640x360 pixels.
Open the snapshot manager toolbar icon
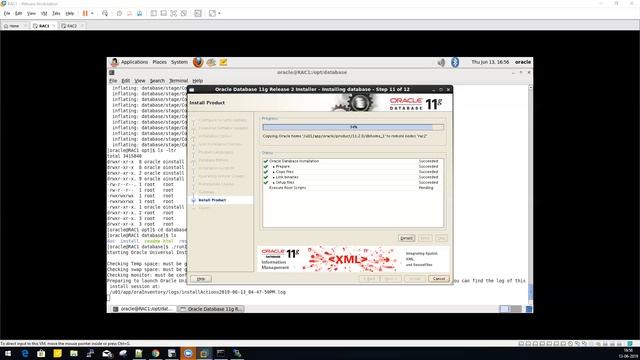tap(139, 13)
